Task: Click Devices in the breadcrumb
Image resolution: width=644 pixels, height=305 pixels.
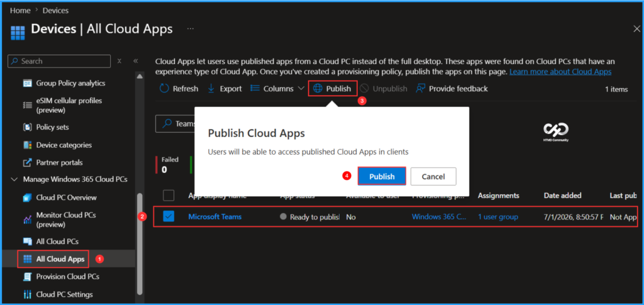Action: click(x=55, y=10)
